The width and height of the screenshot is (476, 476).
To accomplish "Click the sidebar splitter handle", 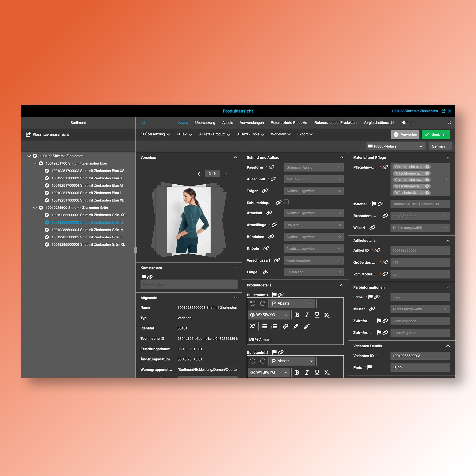I will [x=135, y=250].
